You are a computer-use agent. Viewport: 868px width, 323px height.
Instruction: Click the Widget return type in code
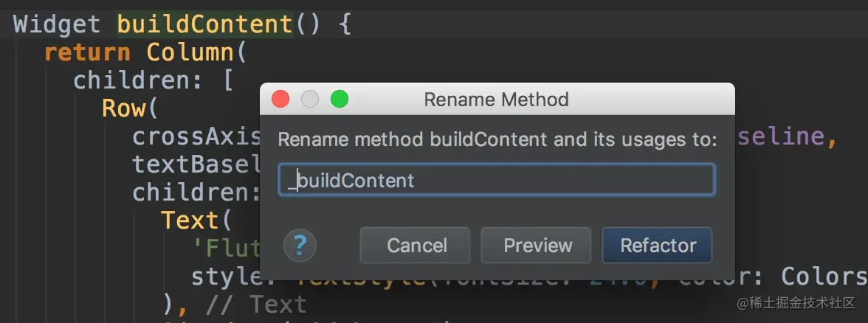tap(57, 24)
